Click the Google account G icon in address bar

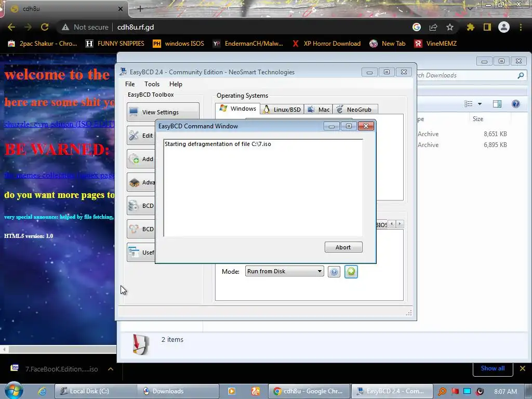(416, 27)
